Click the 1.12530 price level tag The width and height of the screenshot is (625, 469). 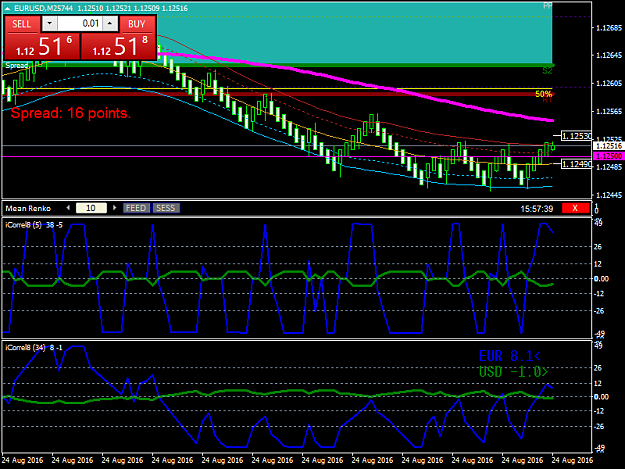(576, 136)
